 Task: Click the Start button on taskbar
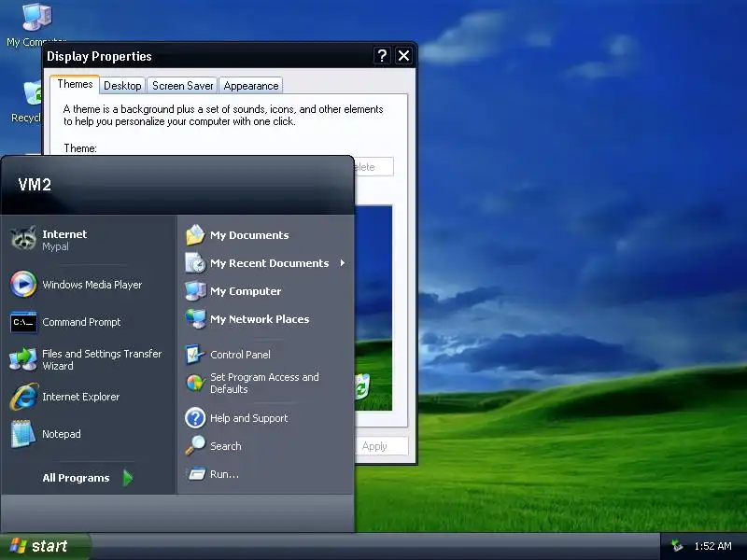45,546
